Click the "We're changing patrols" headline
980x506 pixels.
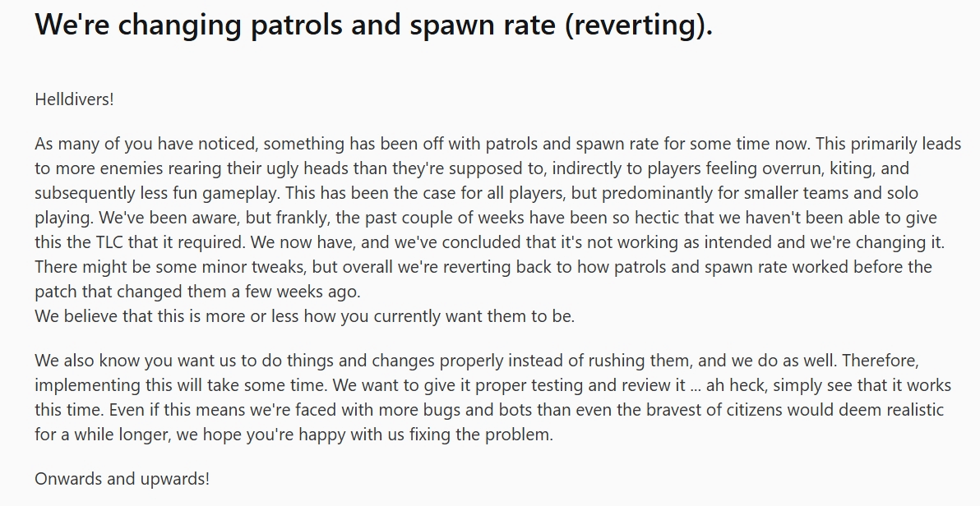[x=373, y=25]
